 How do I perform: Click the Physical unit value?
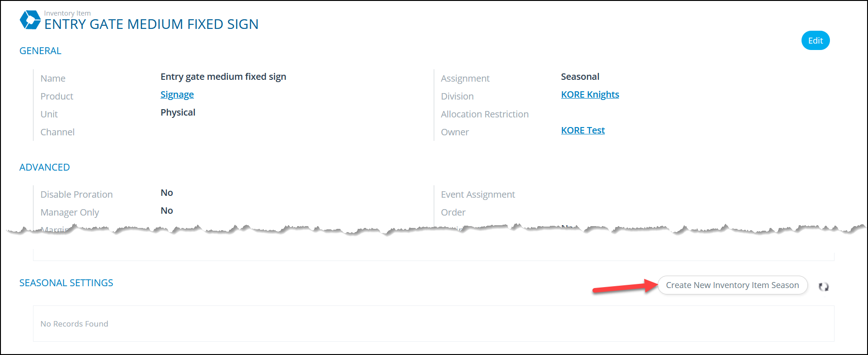[x=178, y=112]
